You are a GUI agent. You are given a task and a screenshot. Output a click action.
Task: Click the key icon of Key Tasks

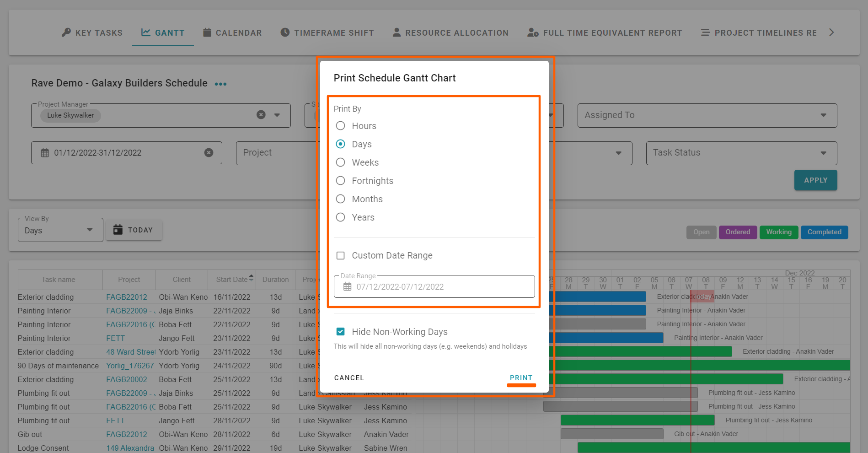(66, 32)
